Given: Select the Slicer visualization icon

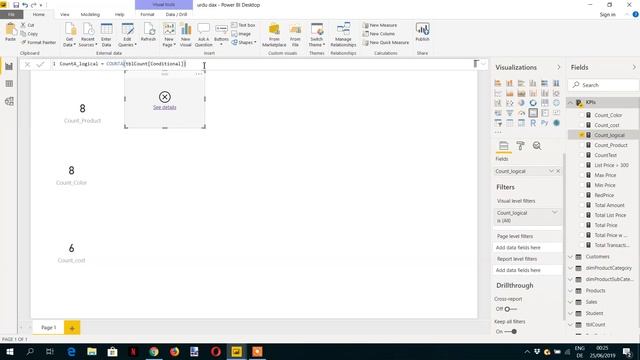Looking at the screenshot, I should pos(498,123).
